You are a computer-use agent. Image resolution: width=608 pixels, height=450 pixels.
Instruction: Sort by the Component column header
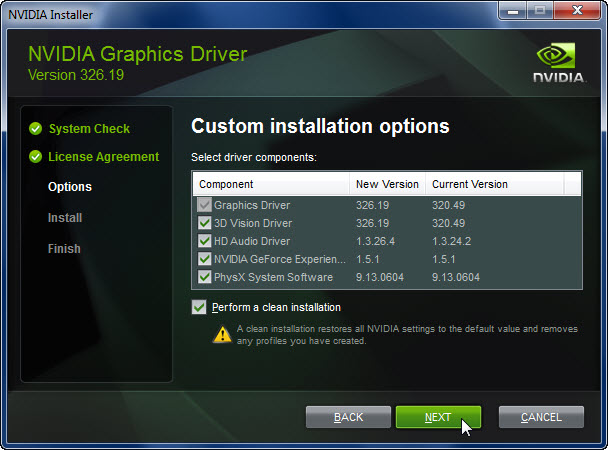(x=271, y=184)
